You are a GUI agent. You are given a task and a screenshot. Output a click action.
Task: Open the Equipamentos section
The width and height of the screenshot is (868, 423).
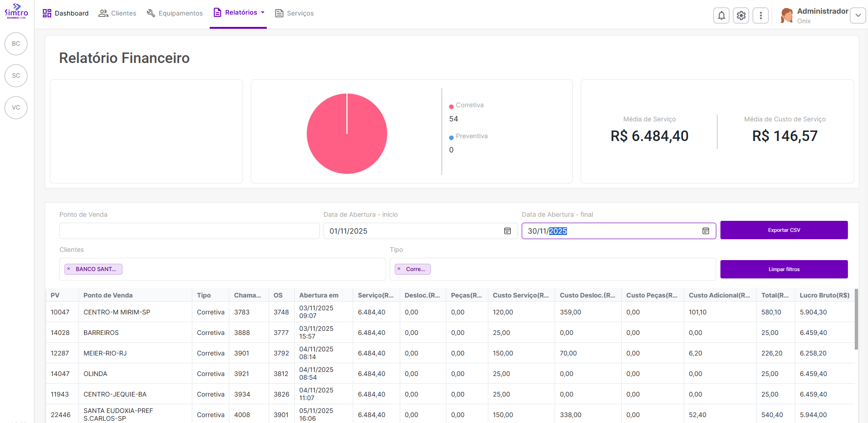[175, 13]
